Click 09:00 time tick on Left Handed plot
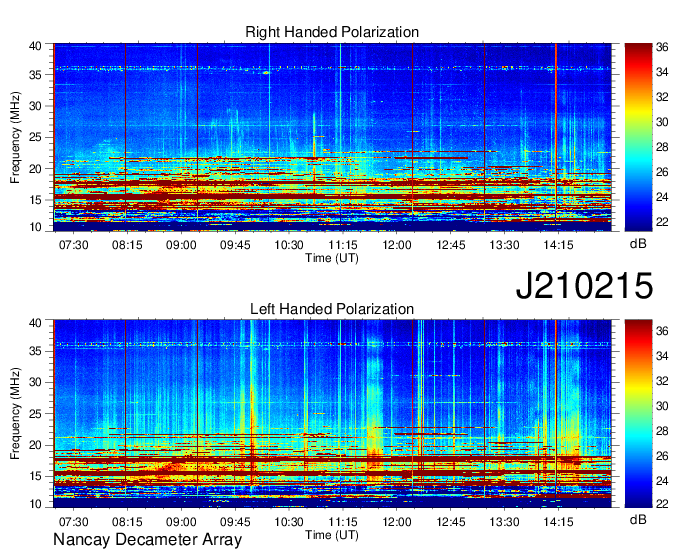This screenshot has height=552, width=680. pos(181,522)
